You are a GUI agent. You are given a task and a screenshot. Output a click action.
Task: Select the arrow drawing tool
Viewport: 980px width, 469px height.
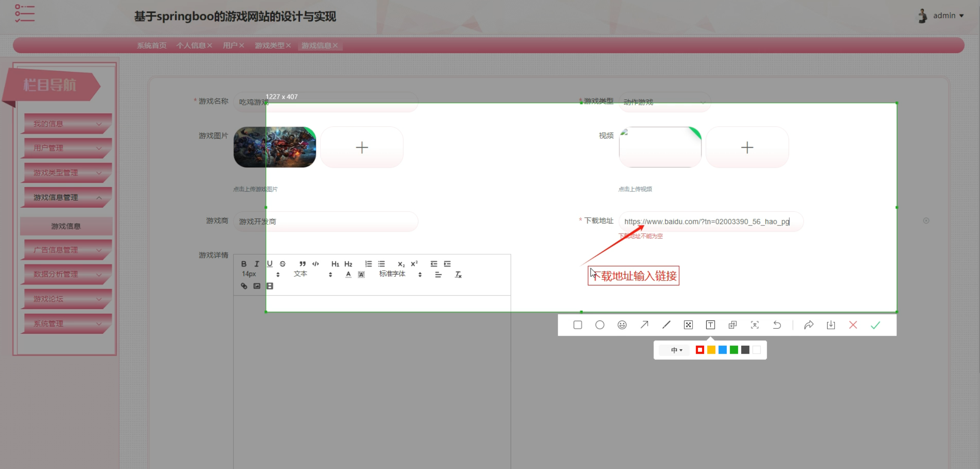coord(644,325)
